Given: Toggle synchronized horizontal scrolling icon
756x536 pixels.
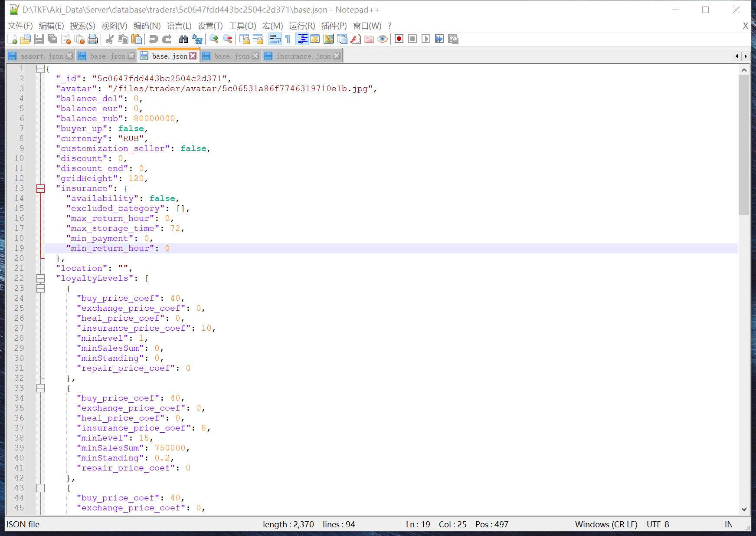Looking at the screenshot, I should click(x=258, y=39).
